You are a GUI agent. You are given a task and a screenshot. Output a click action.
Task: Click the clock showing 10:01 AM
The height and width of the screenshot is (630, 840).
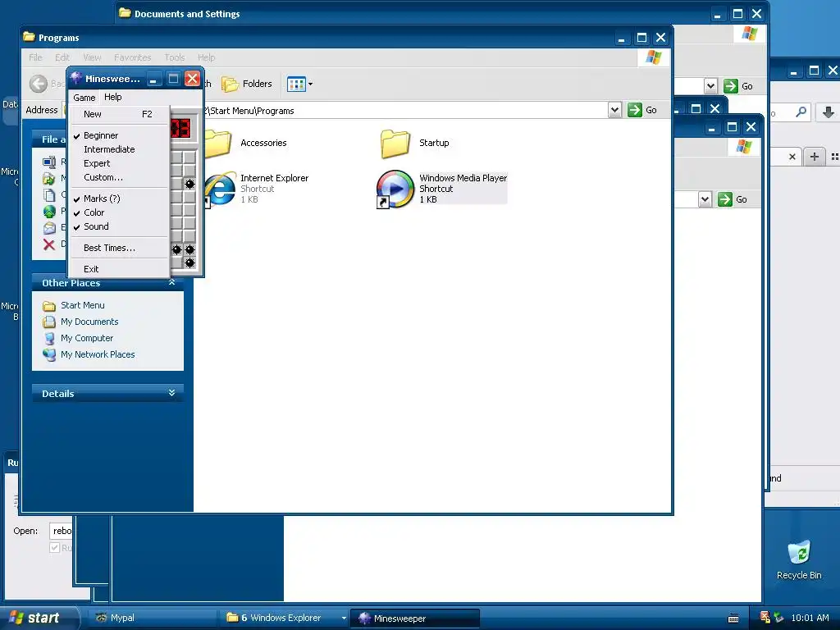tap(810, 618)
